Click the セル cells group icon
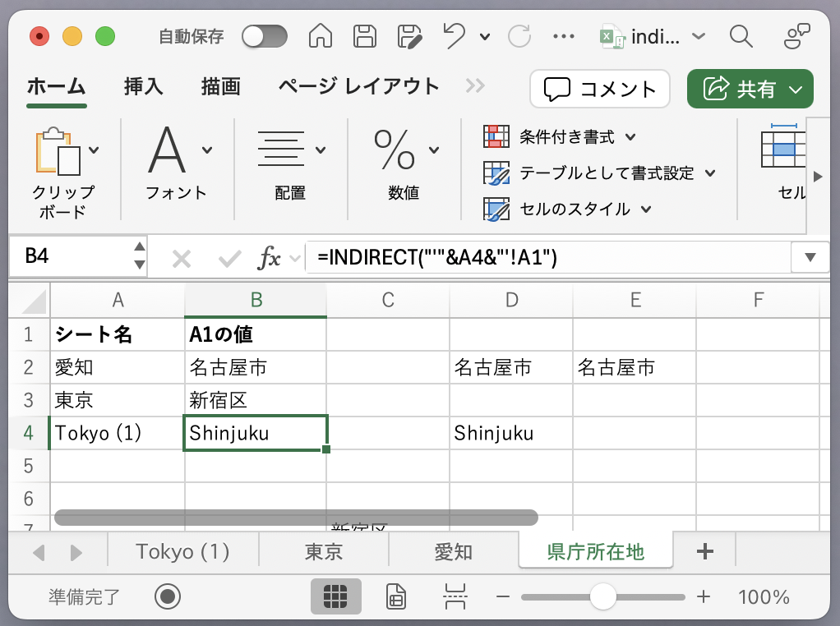840x626 pixels. 783,145
